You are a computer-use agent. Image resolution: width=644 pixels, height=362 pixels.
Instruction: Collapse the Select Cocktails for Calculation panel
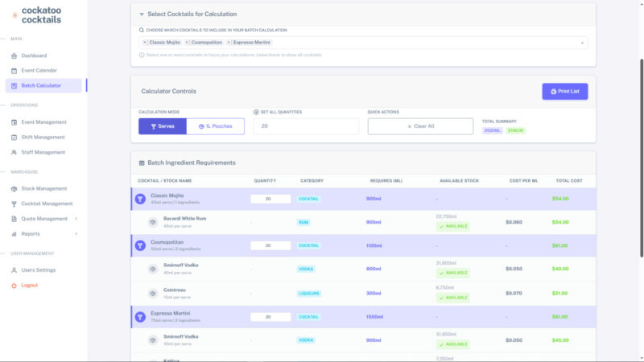(142, 14)
